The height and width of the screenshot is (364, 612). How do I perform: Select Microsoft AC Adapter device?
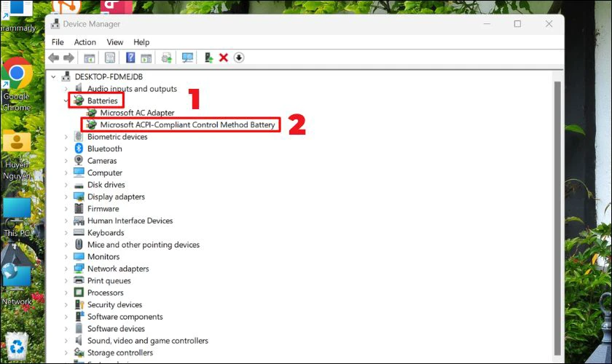point(137,113)
